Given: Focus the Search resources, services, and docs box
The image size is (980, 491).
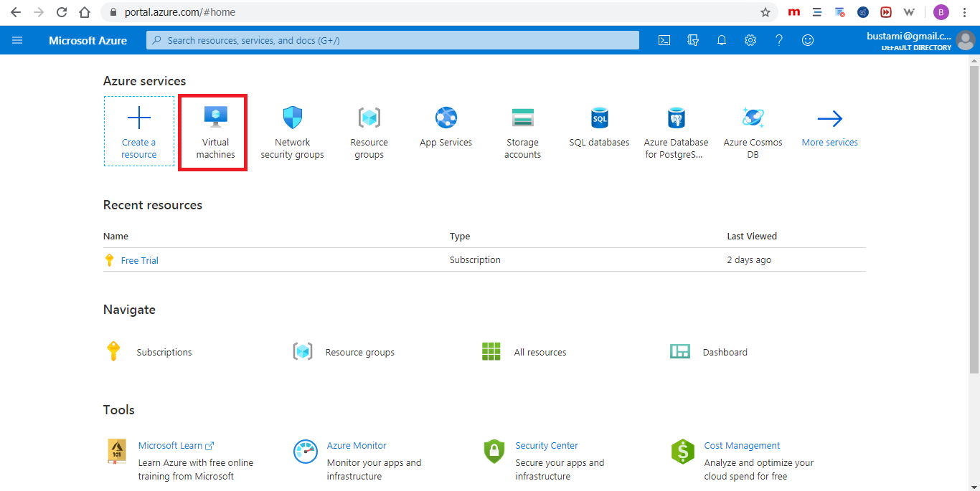Looking at the screenshot, I should coord(392,40).
